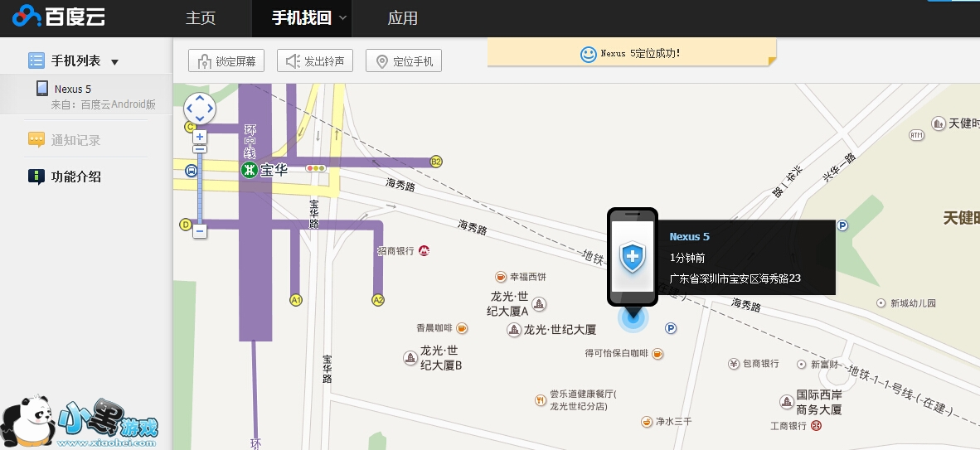Collapse the 手机列表 triangle arrow
980x450 pixels.
(114, 62)
